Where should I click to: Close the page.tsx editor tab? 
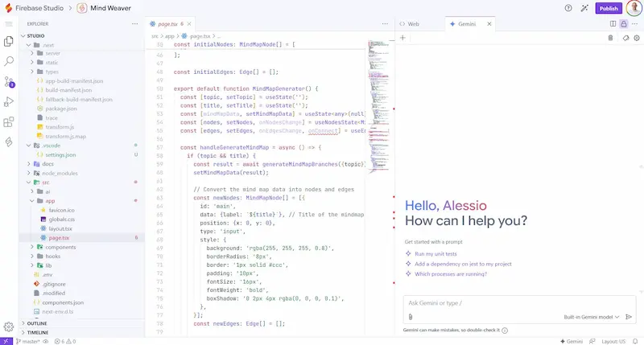pos(189,24)
